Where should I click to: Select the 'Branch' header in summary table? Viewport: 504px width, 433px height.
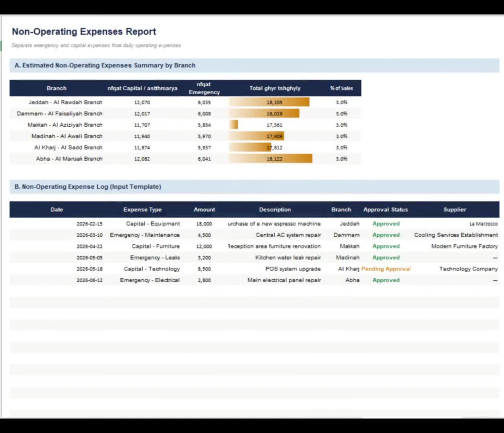[56, 88]
